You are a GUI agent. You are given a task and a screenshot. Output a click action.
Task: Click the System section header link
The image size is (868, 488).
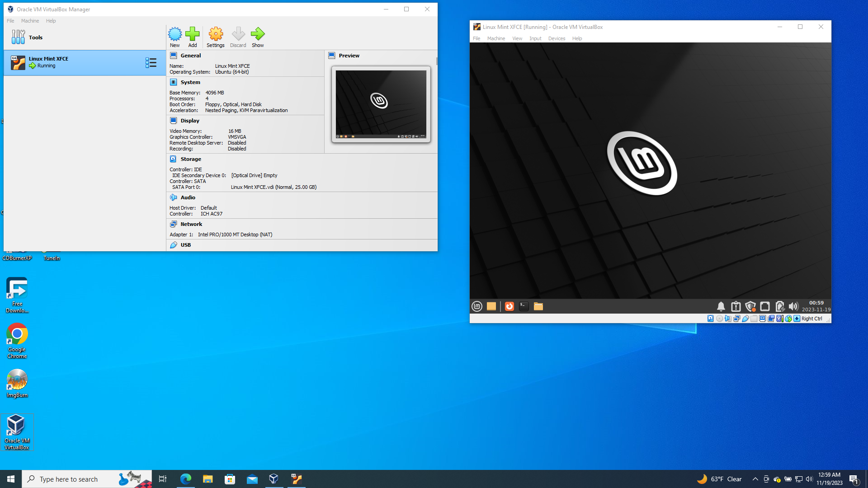(190, 82)
